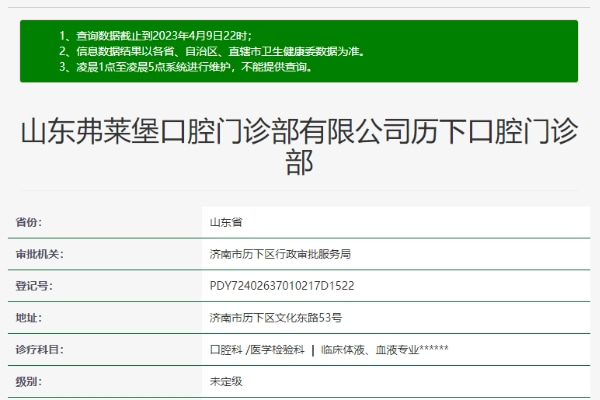Click the notice line '查询数据截止到2023年4月9日22时'

coord(155,36)
